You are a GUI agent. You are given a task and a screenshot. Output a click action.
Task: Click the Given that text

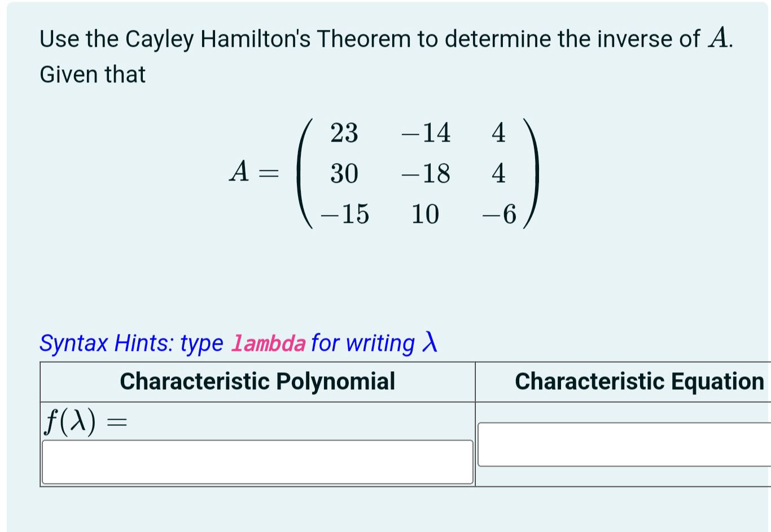pyautogui.click(x=92, y=74)
